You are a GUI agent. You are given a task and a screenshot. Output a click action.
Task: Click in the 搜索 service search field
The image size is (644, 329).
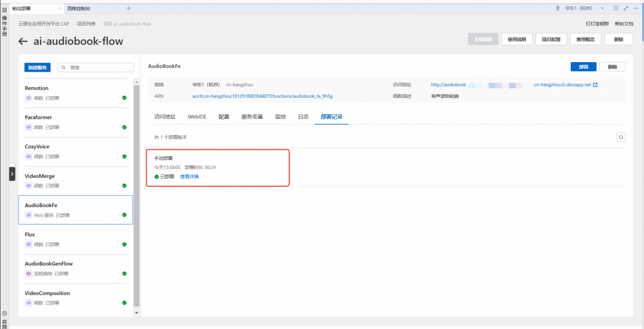95,67
